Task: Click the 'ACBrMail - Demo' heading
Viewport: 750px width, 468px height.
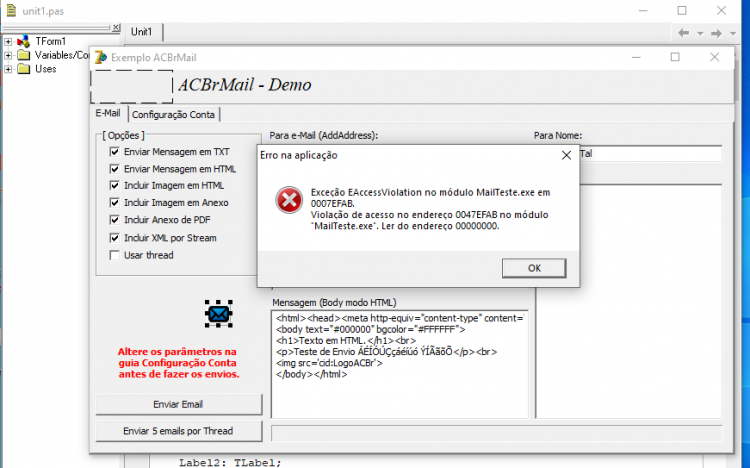Action: 245,85
